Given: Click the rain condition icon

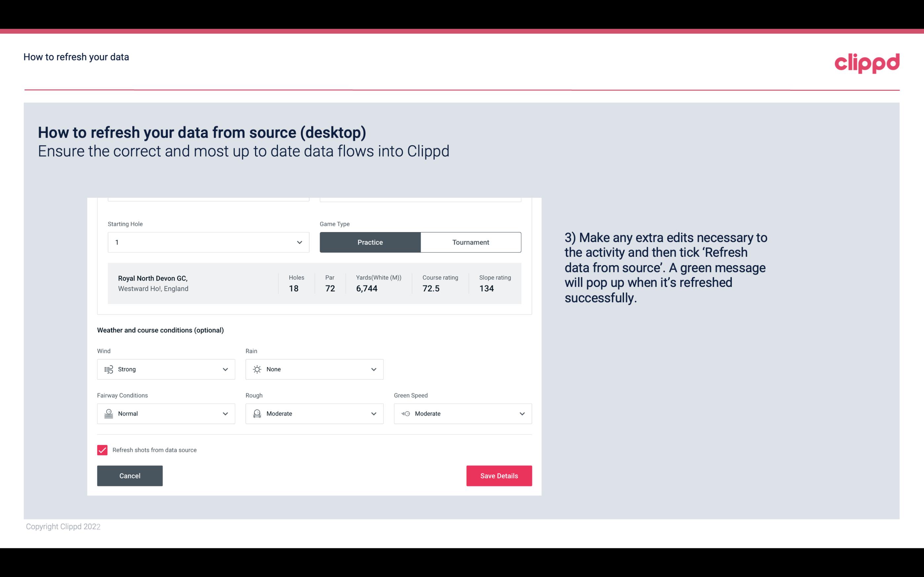Looking at the screenshot, I should point(257,369).
